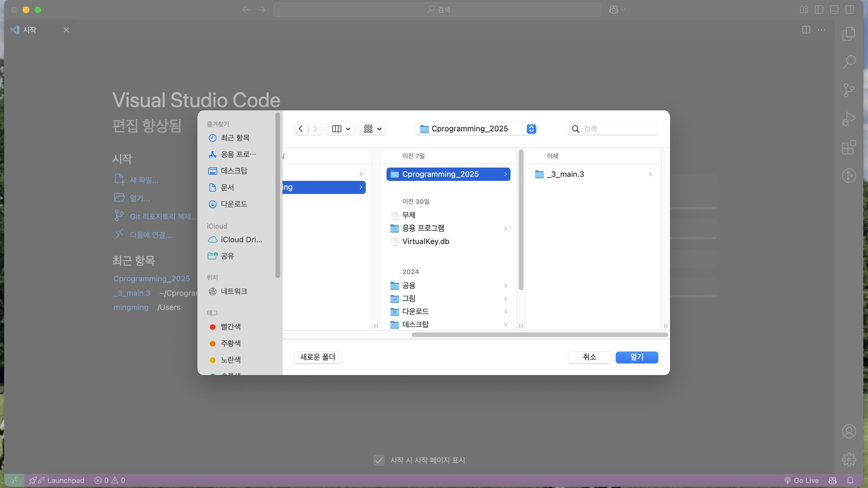Image resolution: width=868 pixels, height=488 pixels.
Task: Open the editor More Actions ellipsis
Action: tap(821, 30)
